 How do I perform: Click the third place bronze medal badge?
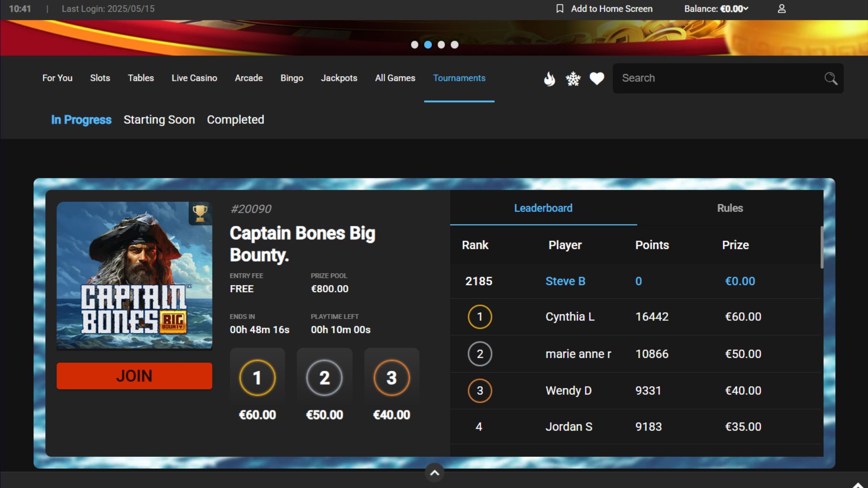(x=392, y=378)
